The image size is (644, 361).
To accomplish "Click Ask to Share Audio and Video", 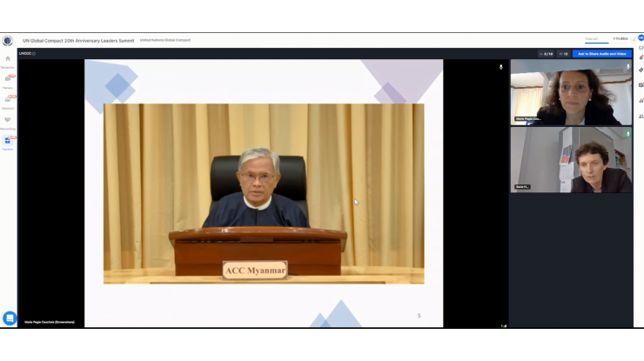I will 601,54.
